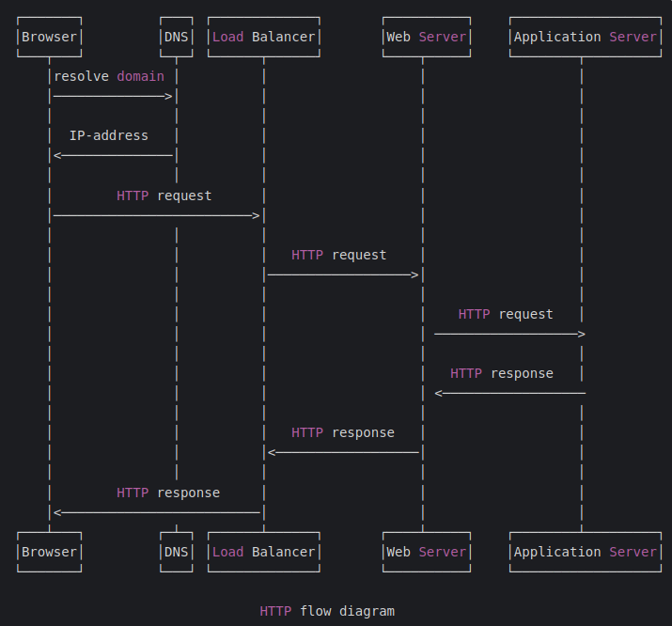Click the arrow returning from Load Balancer to Browser
The width and height of the screenshot is (672, 626).
(156, 512)
